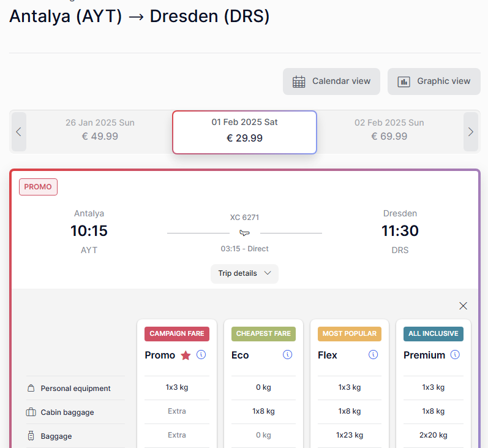
Task: Click the bar chart icon
Action: 404,82
